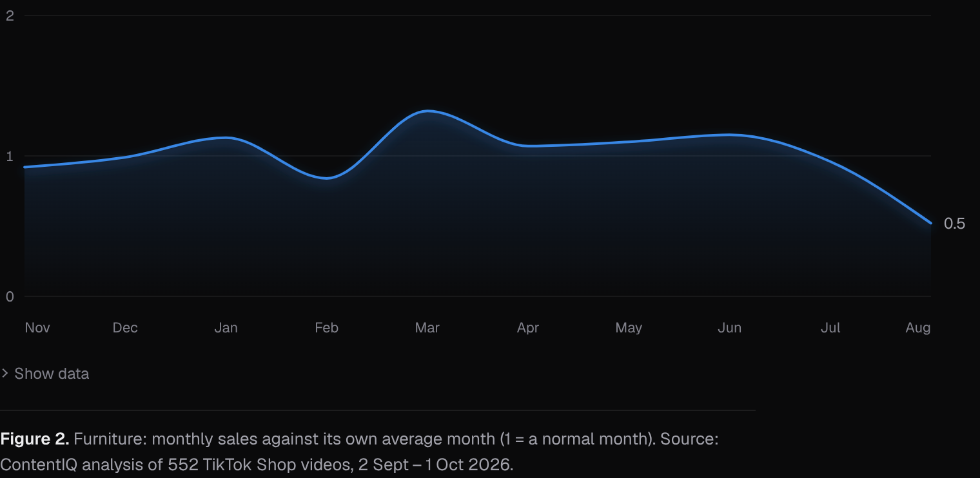The width and height of the screenshot is (980, 478).
Task: Click the Mar month label
Action: point(427,328)
